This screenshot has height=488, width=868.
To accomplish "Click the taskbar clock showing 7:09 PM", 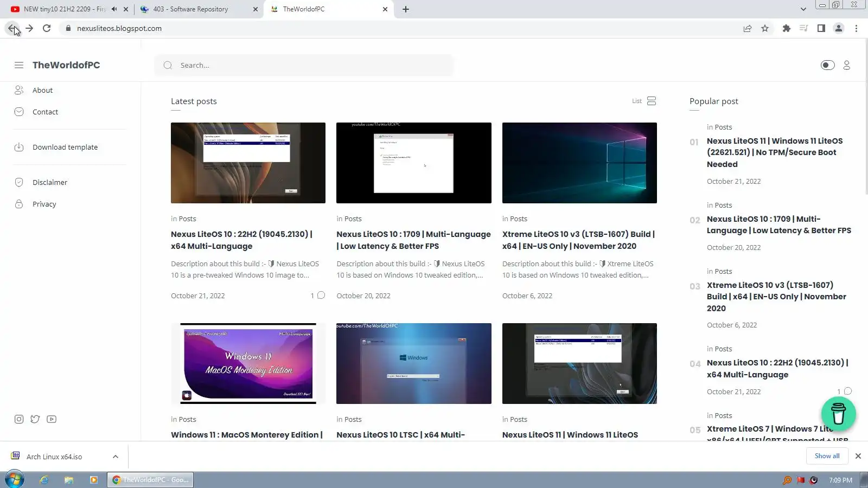I will [840, 480].
